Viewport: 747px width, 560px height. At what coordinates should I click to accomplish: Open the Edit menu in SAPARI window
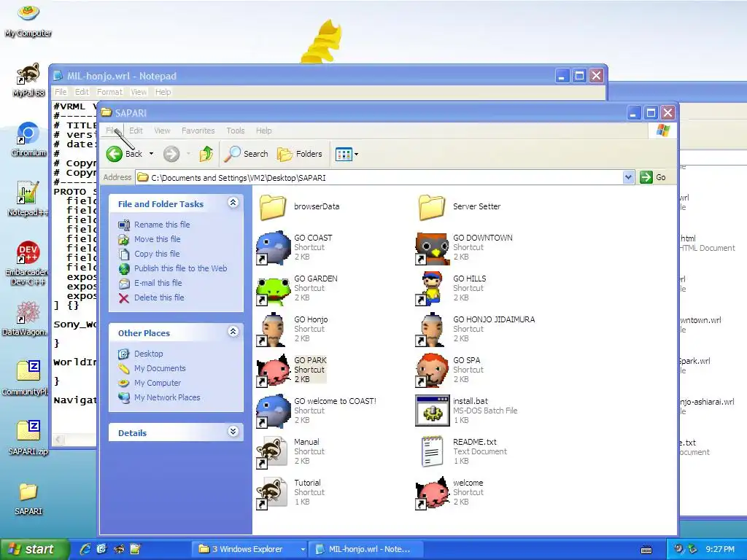coord(136,131)
